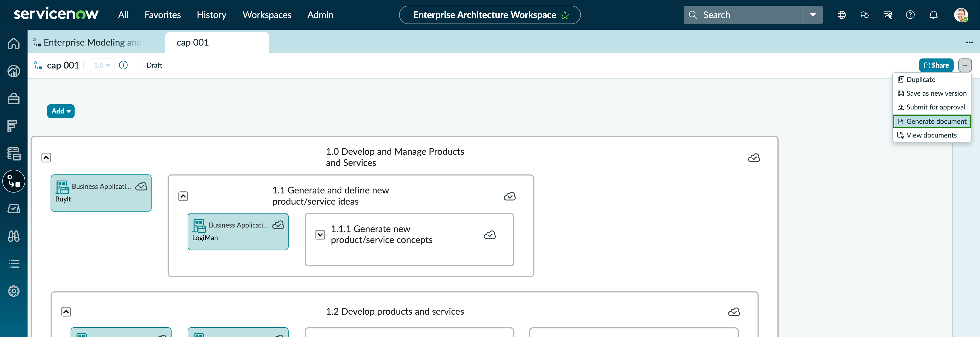The image size is (980, 337).
Task: Open the Add dropdown button
Action: click(x=61, y=111)
